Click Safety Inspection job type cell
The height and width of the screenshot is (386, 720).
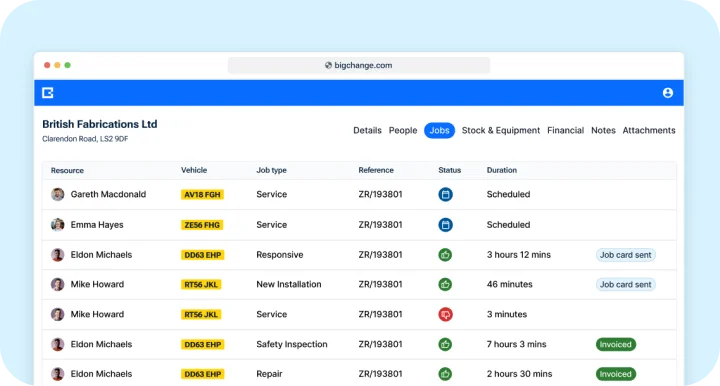point(292,344)
